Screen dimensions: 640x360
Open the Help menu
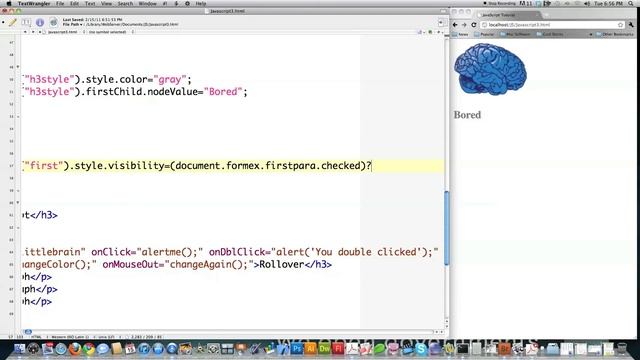(201, 3)
